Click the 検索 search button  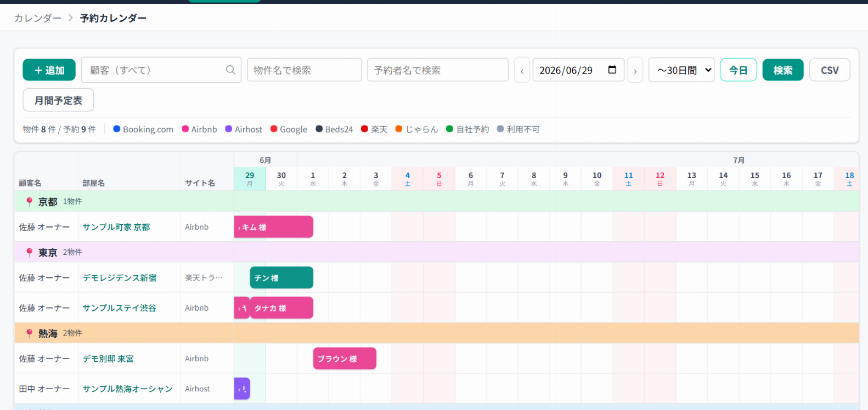pos(783,70)
